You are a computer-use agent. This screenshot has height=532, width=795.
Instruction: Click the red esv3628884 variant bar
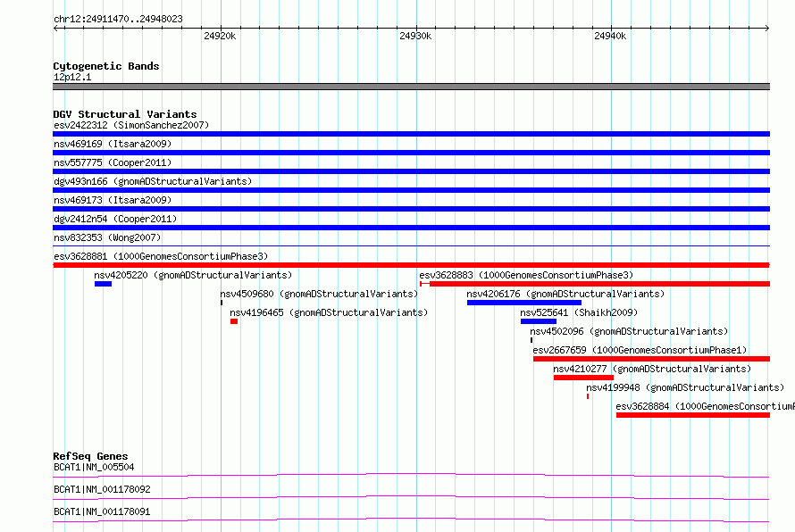(693, 415)
